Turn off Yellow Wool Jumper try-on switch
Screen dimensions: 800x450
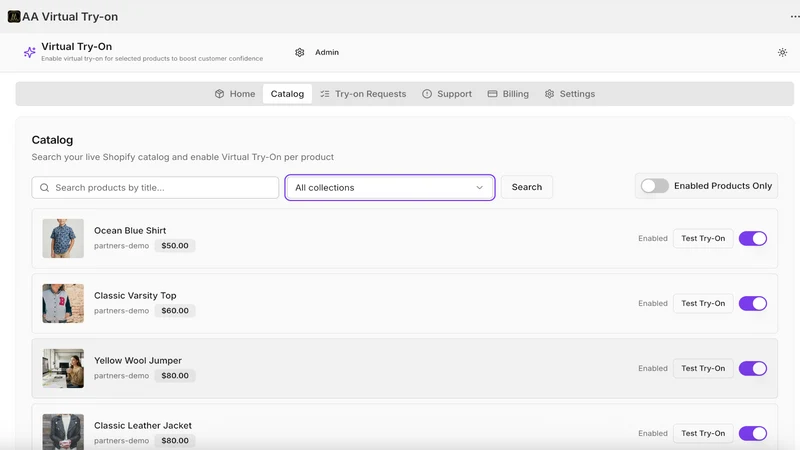[753, 368]
